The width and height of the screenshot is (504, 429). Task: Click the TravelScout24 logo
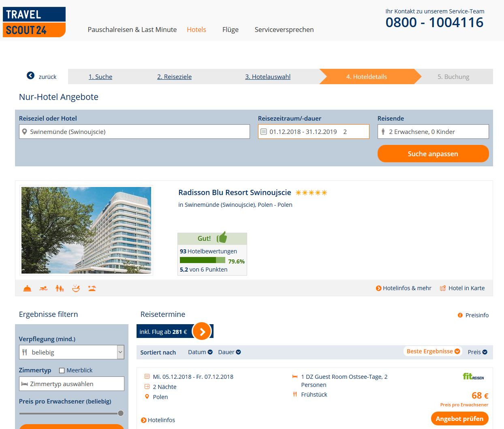click(x=34, y=22)
